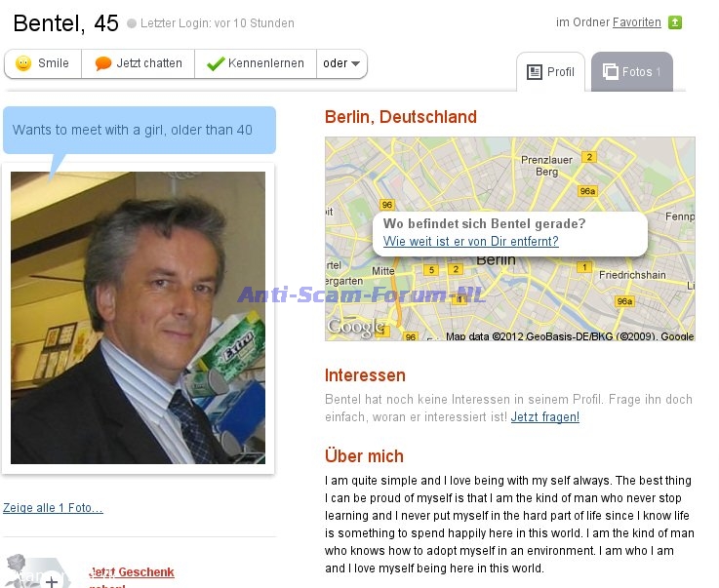Open Bentel's profile photo thumbnail
719x588 pixels.
tap(138, 318)
